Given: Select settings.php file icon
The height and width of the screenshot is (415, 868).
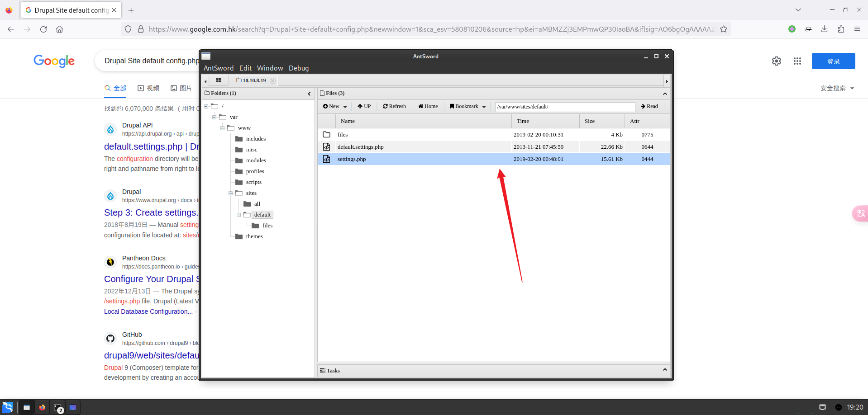Looking at the screenshot, I should pyautogui.click(x=327, y=159).
